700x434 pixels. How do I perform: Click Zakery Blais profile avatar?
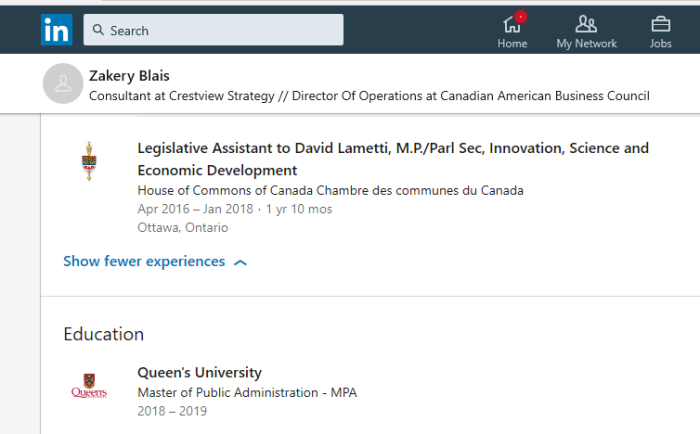[x=63, y=83]
